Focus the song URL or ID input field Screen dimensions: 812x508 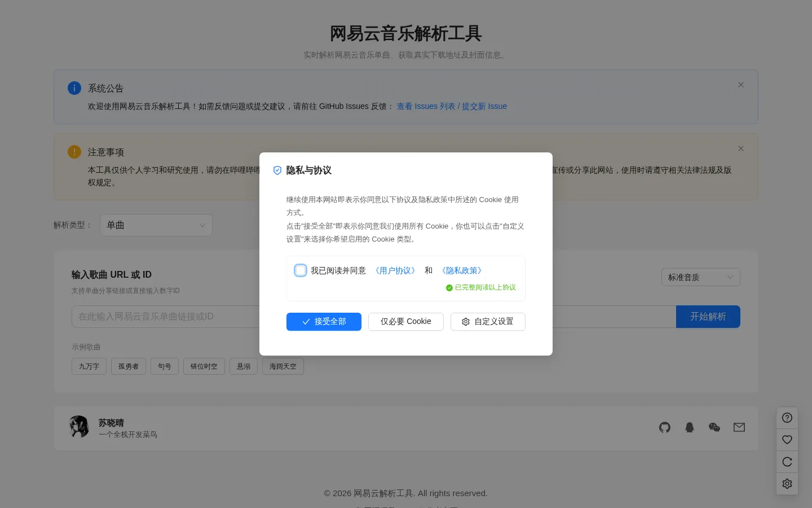pos(374,317)
